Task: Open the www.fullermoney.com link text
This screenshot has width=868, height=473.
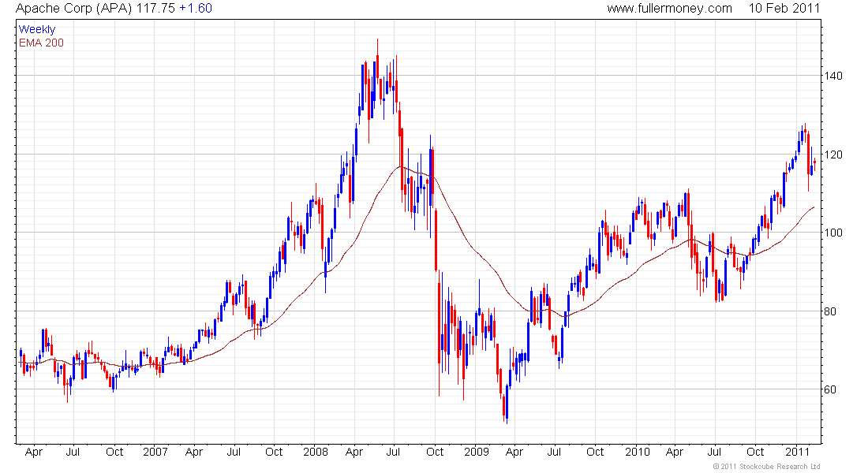Action: (x=669, y=9)
